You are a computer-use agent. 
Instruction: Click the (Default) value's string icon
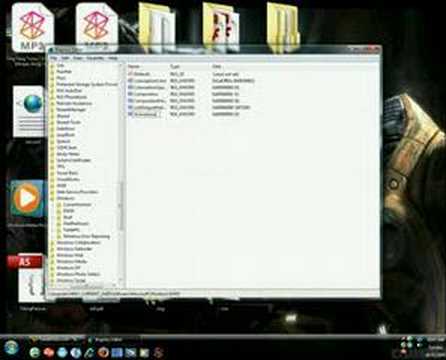pos(131,74)
